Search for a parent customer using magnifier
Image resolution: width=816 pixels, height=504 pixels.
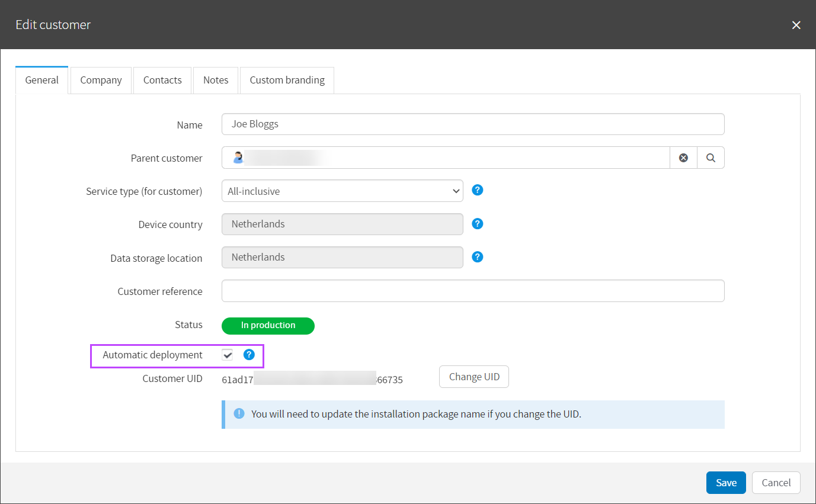tap(711, 158)
